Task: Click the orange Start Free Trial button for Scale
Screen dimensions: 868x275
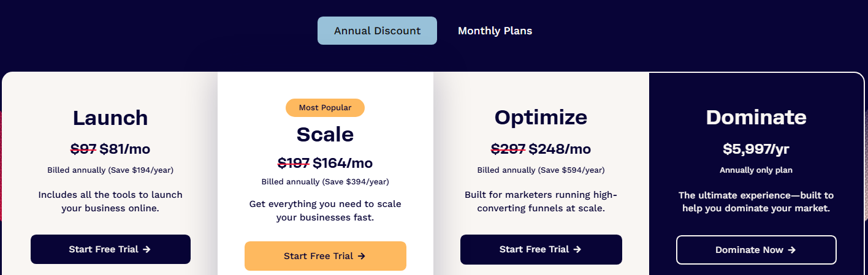Action: coord(325,256)
